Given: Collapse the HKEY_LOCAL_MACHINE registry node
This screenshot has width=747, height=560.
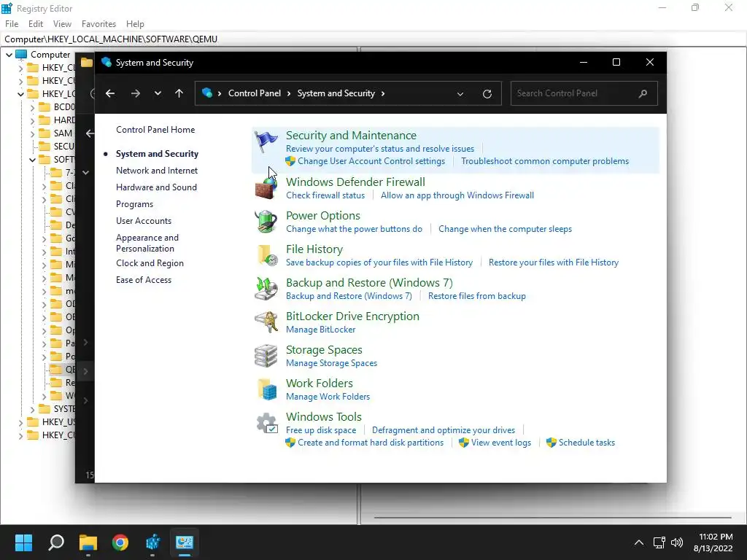Looking at the screenshot, I should pyautogui.click(x=20, y=94).
